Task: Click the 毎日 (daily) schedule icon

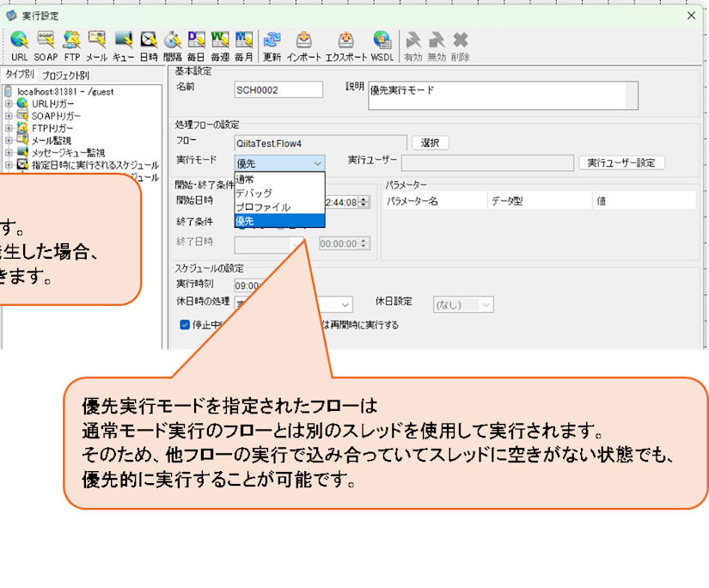Action: 196,39
